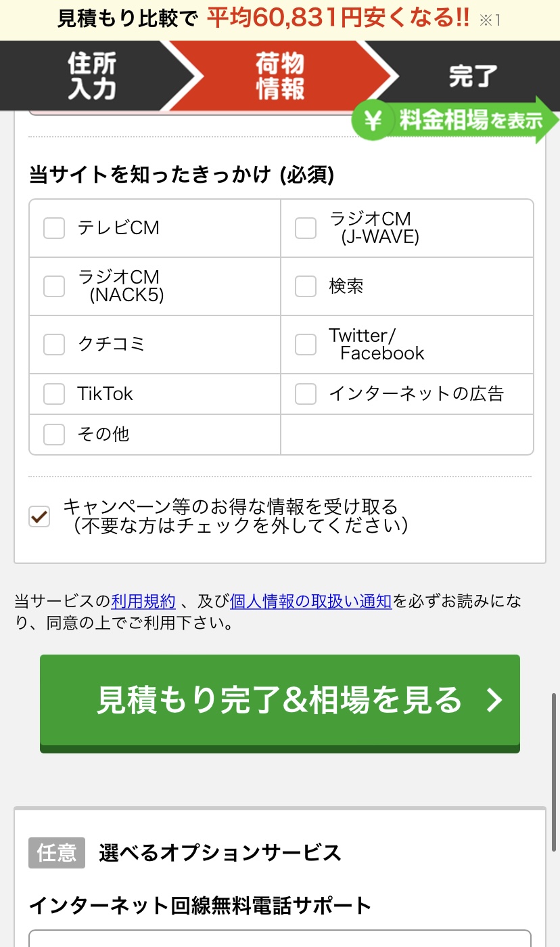560x947 pixels.
Task: Select the 検索 checkbox
Action: pos(306,286)
